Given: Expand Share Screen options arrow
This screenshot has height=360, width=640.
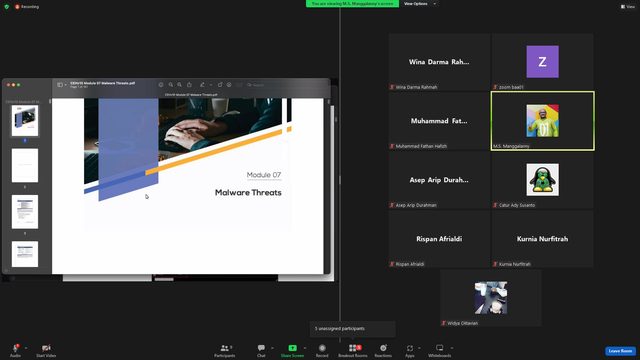Looking at the screenshot, I should point(304,348).
